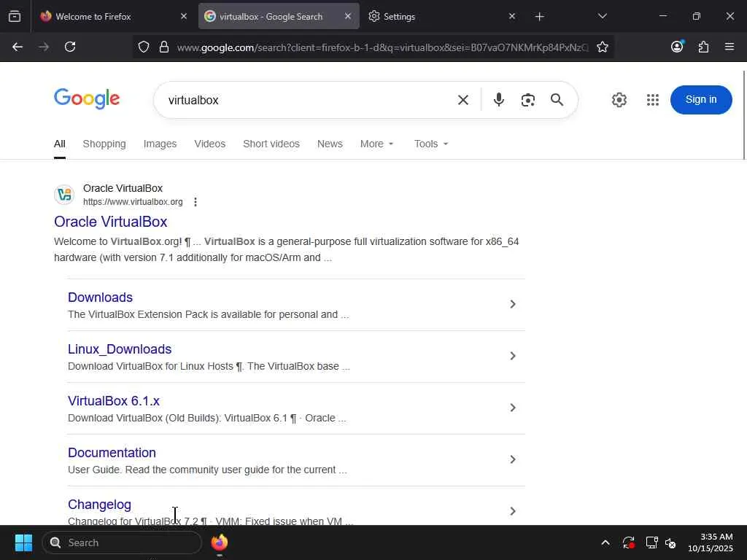
Task: Expand Documentation sitelink chevron
Action: pyautogui.click(x=513, y=459)
